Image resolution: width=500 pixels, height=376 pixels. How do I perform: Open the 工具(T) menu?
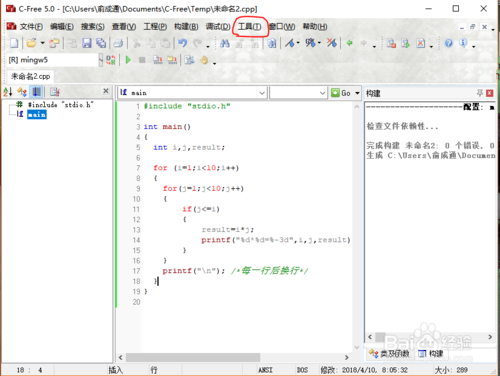tap(249, 27)
